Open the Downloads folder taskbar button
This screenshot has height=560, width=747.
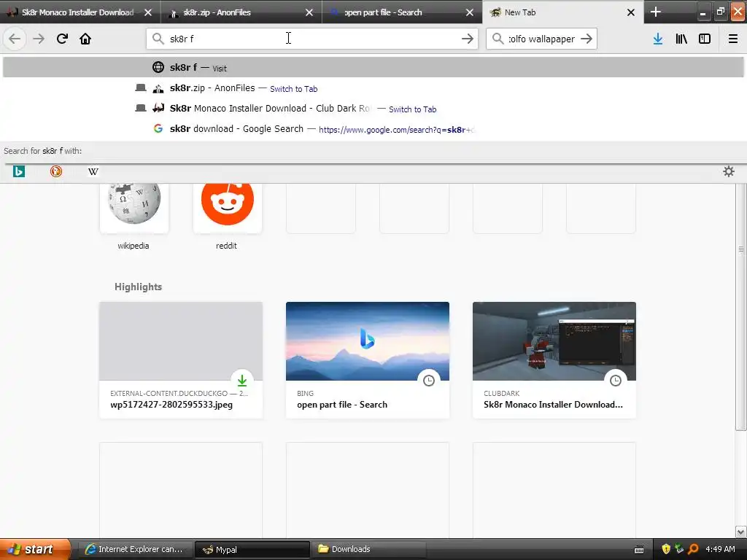coord(369,549)
